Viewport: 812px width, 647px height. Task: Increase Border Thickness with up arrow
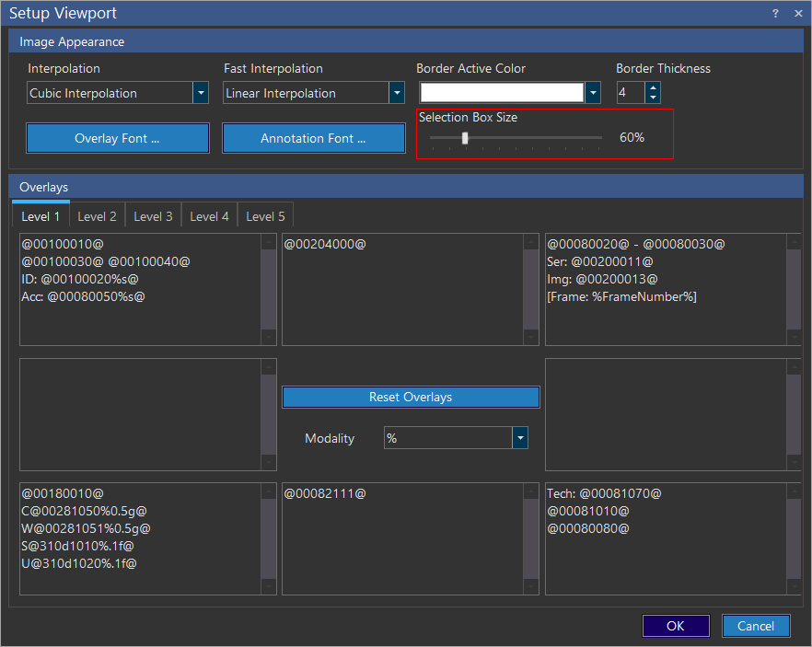point(653,88)
